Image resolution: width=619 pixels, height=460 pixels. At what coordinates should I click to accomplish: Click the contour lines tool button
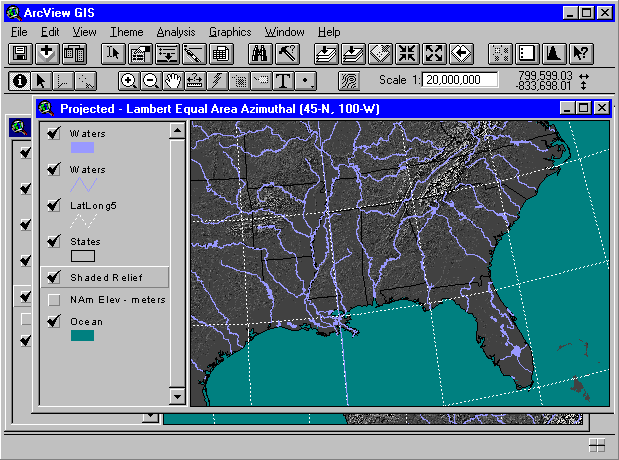coord(349,81)
